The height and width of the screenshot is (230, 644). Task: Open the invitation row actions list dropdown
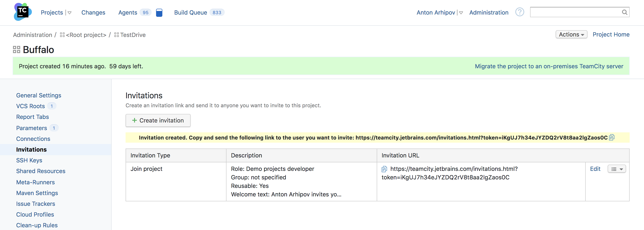point(616,169)
